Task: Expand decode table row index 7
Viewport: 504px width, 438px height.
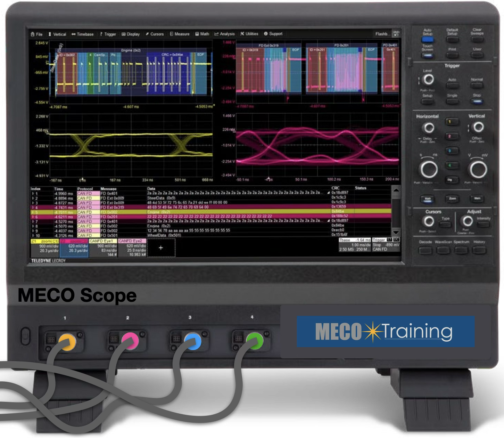Action: (x=33, y=221)
